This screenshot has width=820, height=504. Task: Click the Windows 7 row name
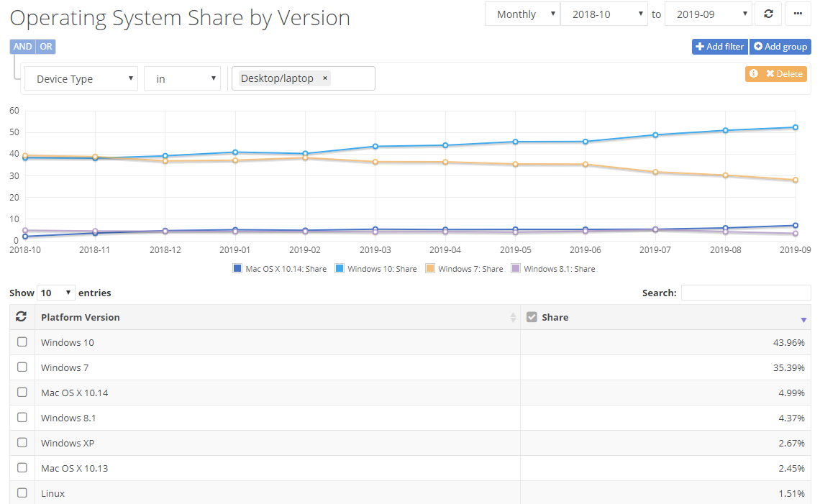point(65,367)
